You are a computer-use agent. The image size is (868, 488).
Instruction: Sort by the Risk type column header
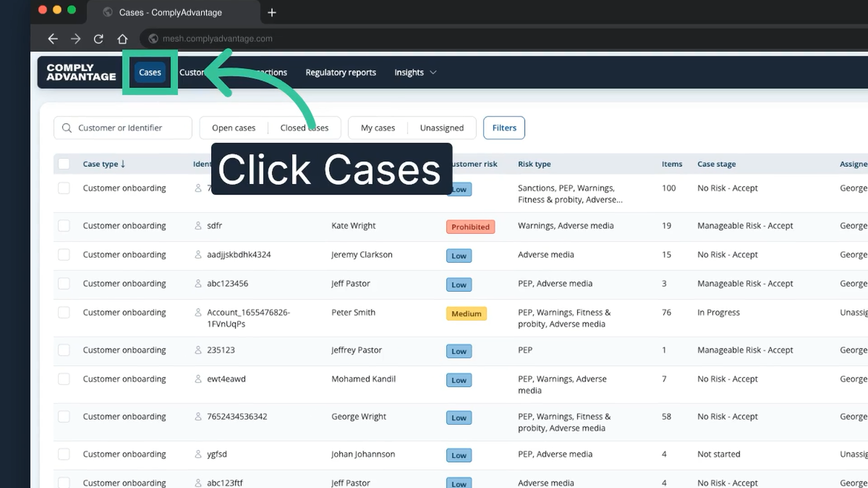(534, 164)
